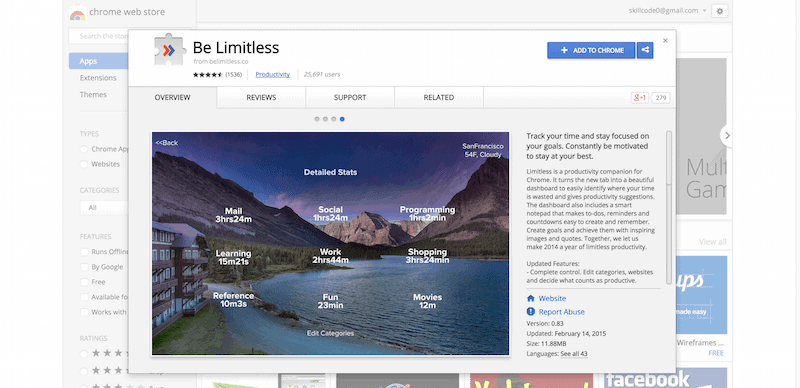Click Edit Categories in the screenshot

(330, 333)
